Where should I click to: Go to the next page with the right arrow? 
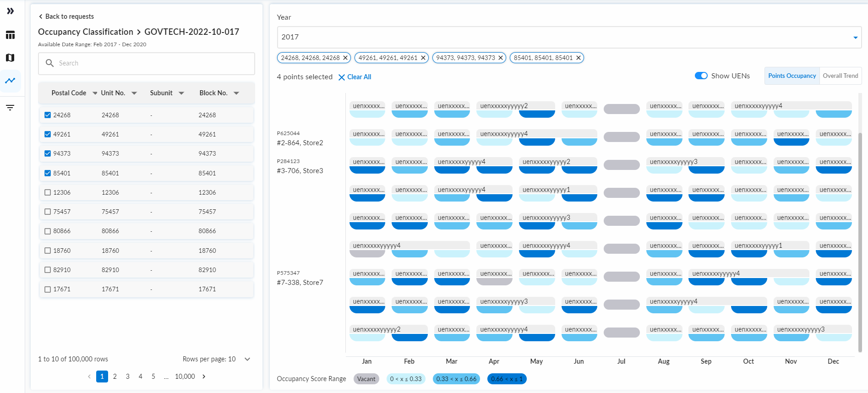pyautogui.click(x=204, y=377)
